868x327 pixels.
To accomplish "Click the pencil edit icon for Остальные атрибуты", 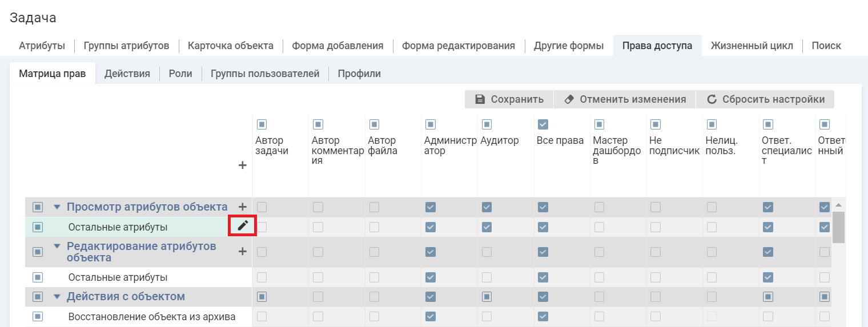I will click(243, 226).
